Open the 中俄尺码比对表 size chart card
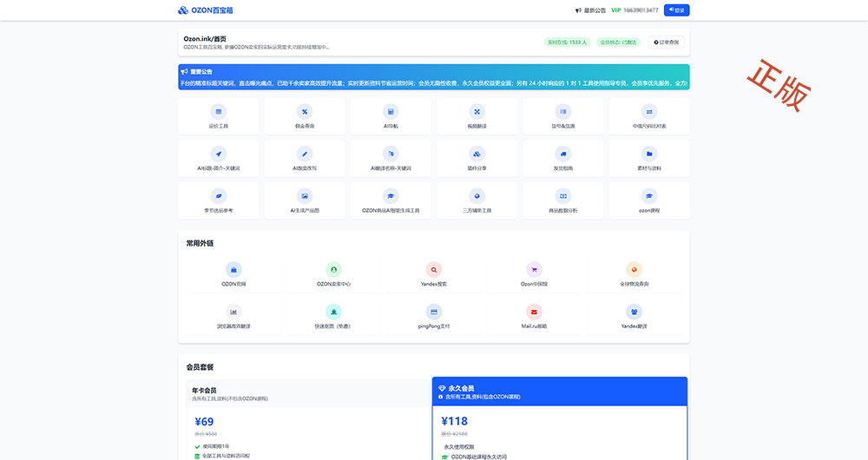 (649, 116)
